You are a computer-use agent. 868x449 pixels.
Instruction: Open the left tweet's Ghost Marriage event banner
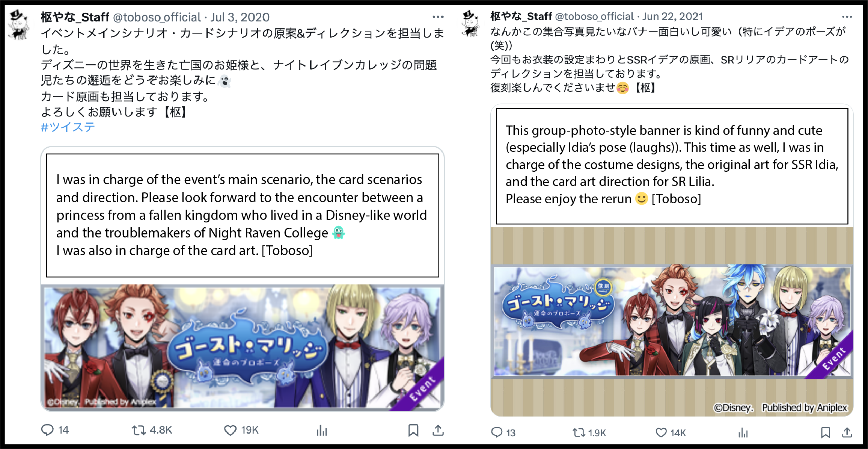[243, 347]
